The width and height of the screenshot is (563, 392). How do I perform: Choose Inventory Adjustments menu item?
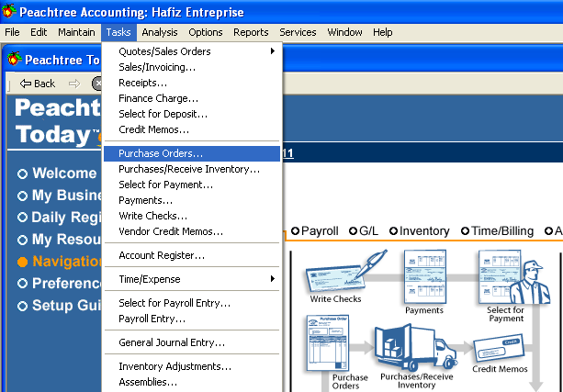coord(192,366)
